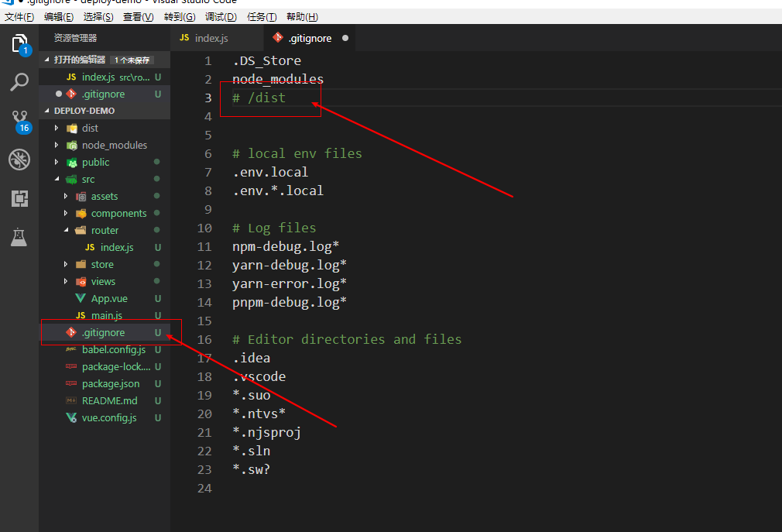Collapse the router folder arrow
The width and height of the screenshot is (782, 532).
click(66, 230)
